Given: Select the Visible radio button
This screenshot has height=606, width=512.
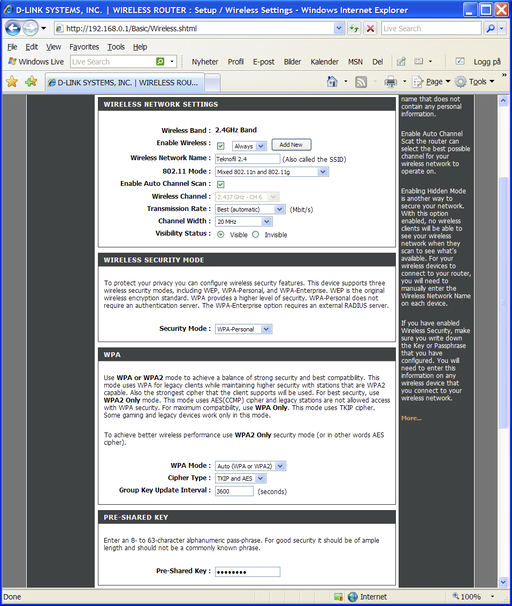Looking at the screenshot, I should (x=221, y=234).
